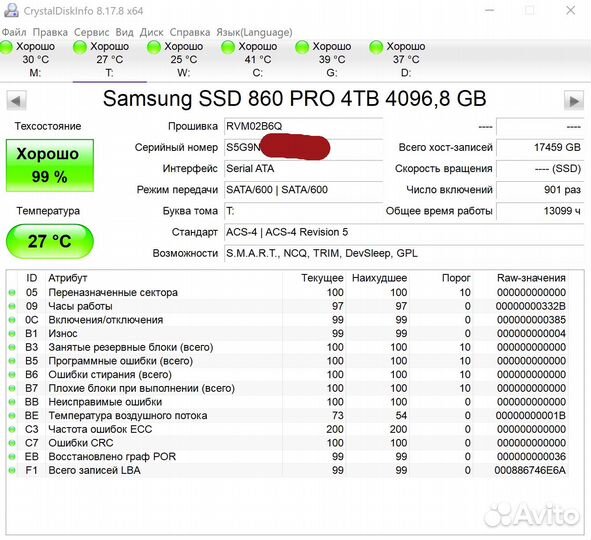
Task: Click the Serial ATA interface field
Action: [x=303, y=168]
